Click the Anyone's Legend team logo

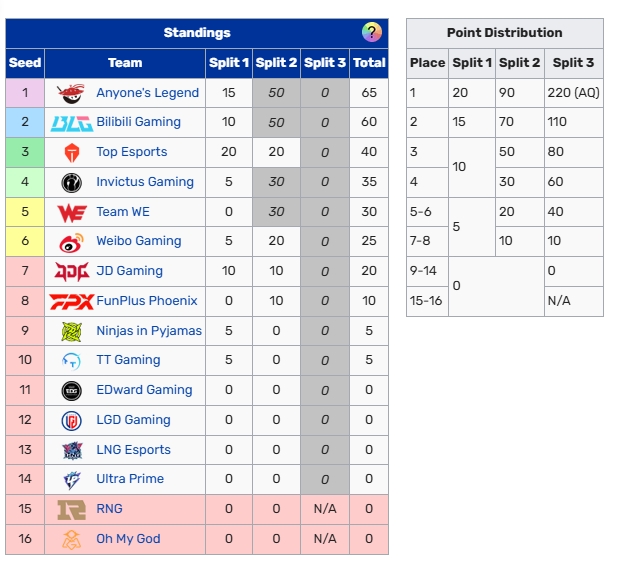point(72,93)
